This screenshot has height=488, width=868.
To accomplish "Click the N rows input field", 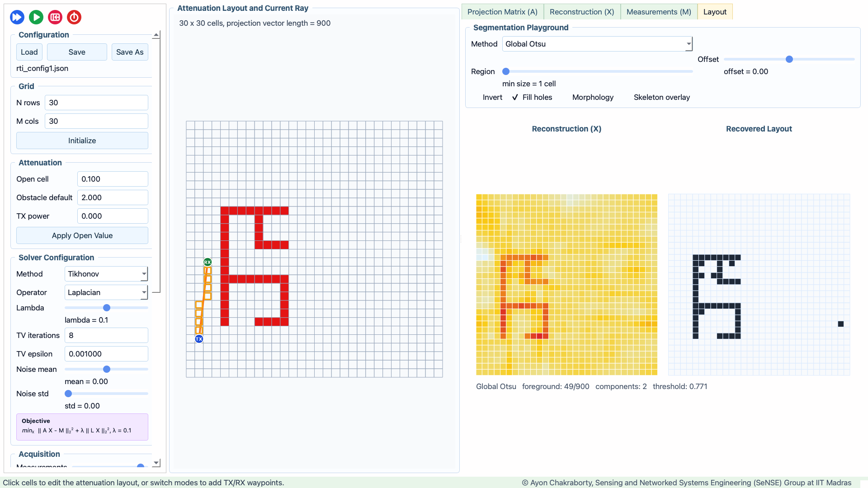I will click(x=96, y=103).
